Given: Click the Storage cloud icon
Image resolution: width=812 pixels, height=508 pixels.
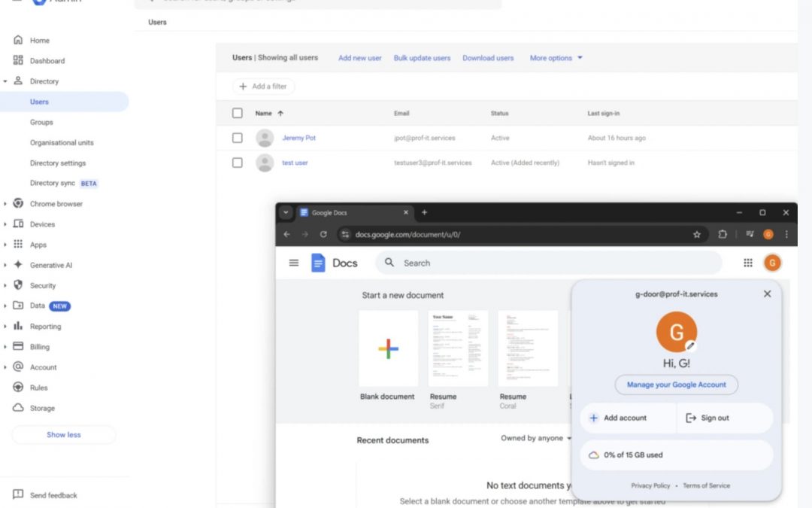Looking at the screenshot, I should click(18, 407).
